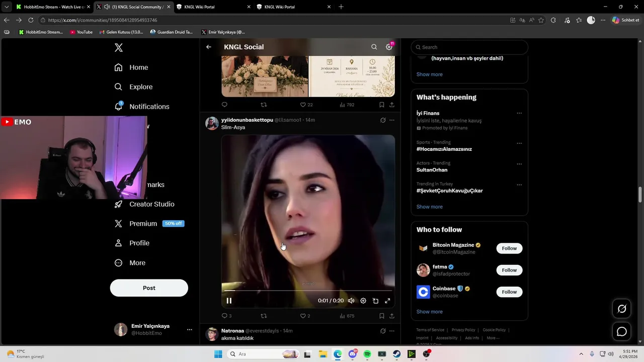Go to Home in sidebar
Image resolution: width=644 pixels, height=362 pixels.
tap(131, 67)
